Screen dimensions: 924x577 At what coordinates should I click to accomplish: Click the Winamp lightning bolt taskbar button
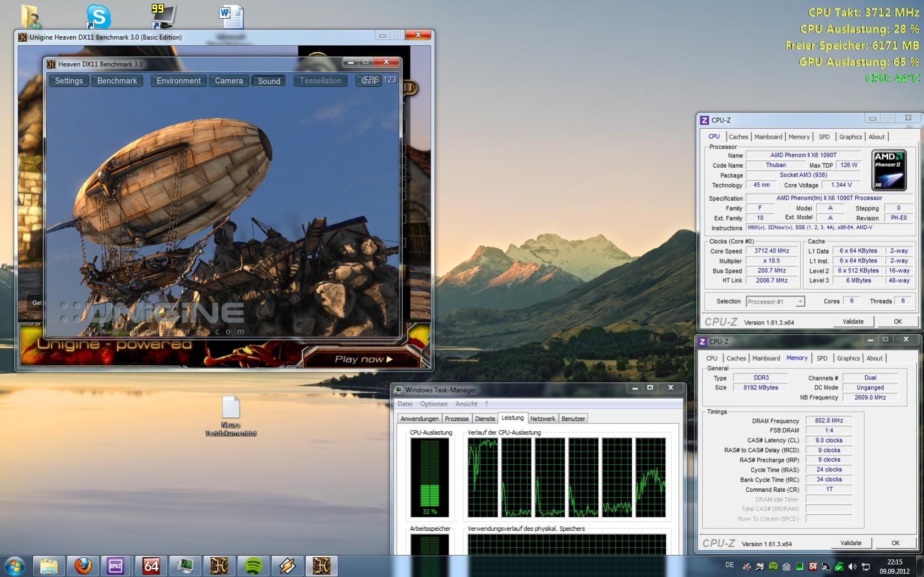[287, 566]
